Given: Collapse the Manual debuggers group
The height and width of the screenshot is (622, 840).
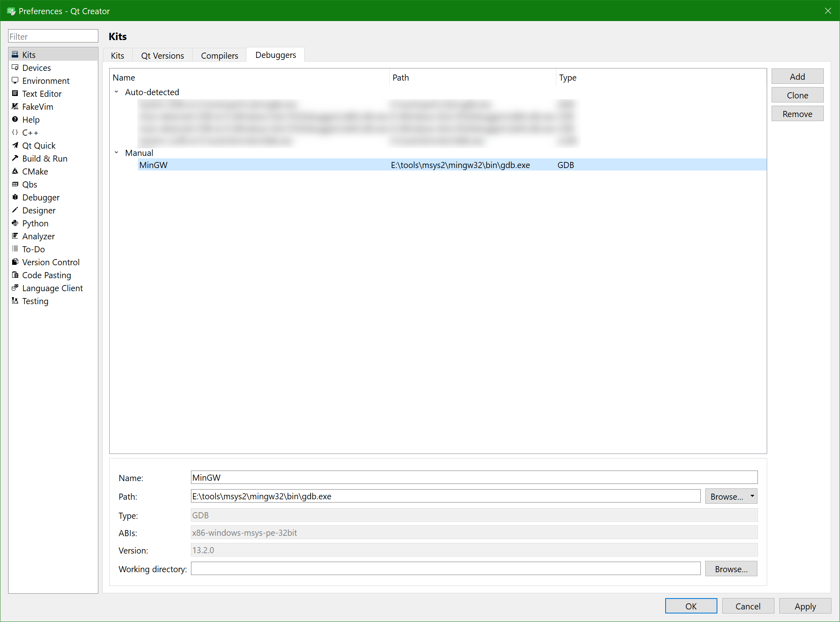Looking at the screenshot, I should (117, 153).
